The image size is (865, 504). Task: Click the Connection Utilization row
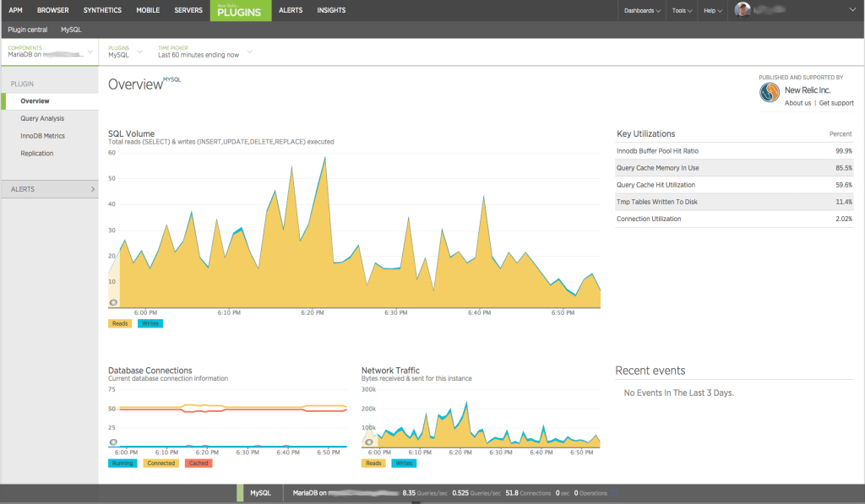734,219
